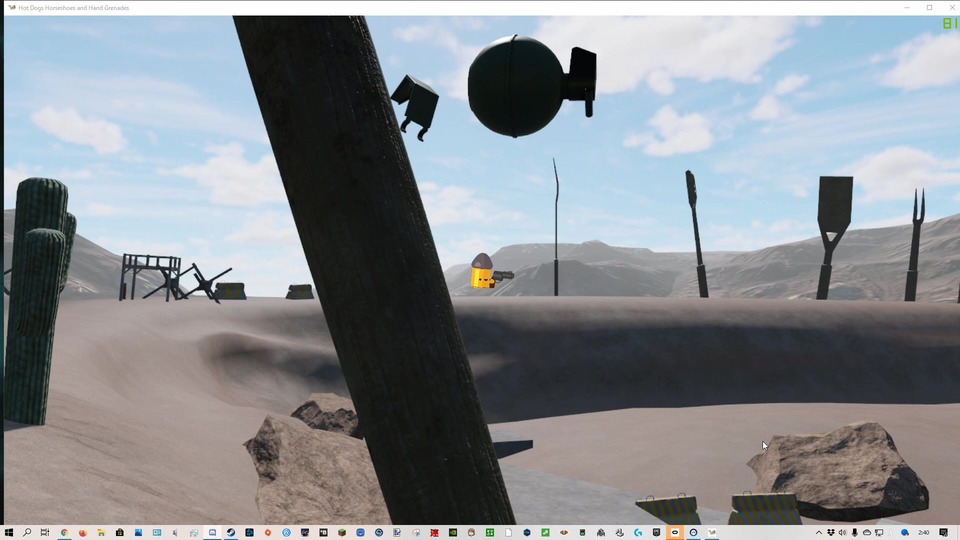Screen dimensions: 960x540
Task: Switch to Discord in taskbar
Action: tap(212, 533)
